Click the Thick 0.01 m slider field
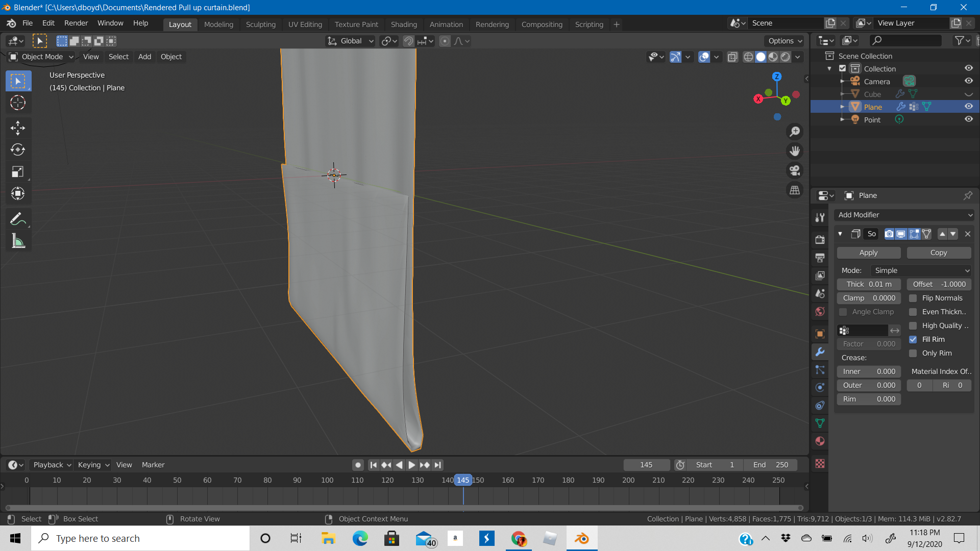980x551 pixels. pyautogui.click(x=868, y=284)
